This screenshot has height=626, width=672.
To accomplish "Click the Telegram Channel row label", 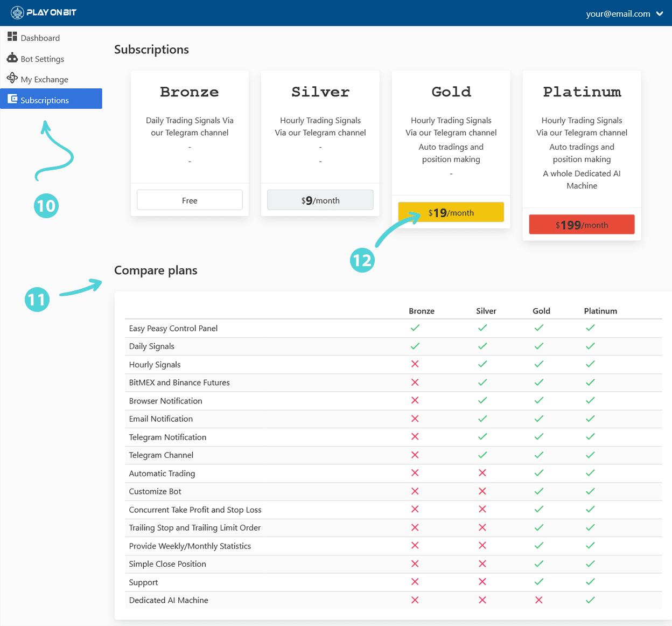I will point(161,455).
